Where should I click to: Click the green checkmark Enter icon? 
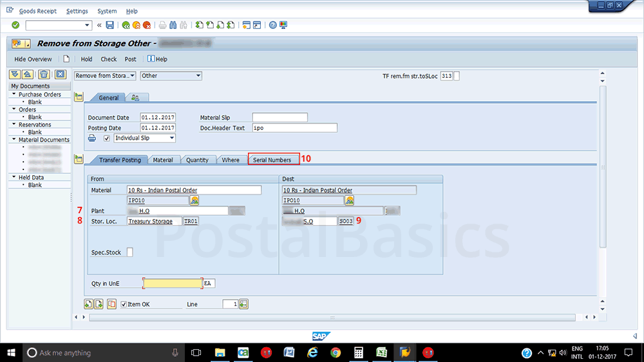click(x=15, y=25)
